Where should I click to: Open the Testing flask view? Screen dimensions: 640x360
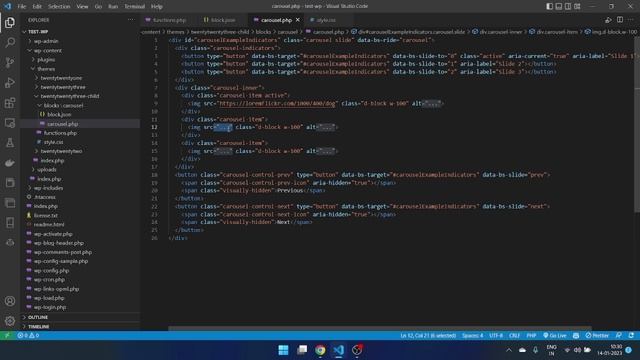(x=10, y=142)
